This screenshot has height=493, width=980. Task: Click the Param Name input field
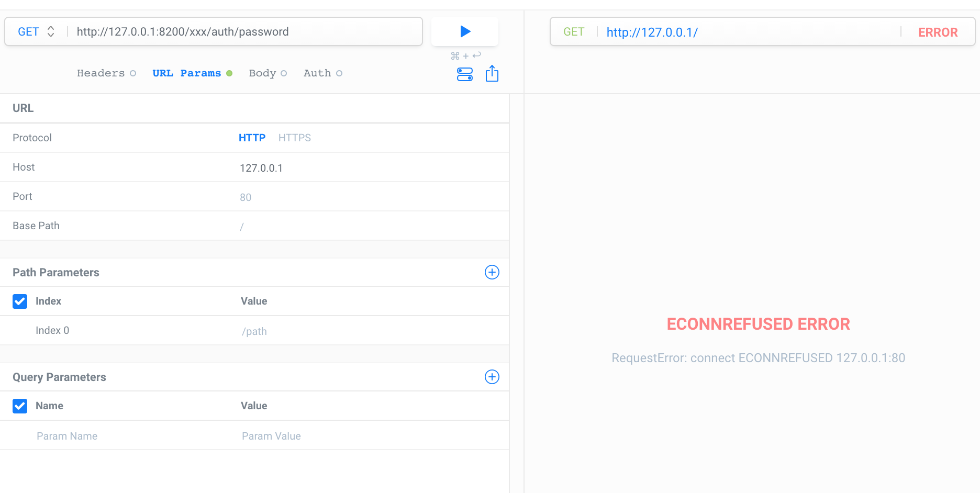[67, 435]
